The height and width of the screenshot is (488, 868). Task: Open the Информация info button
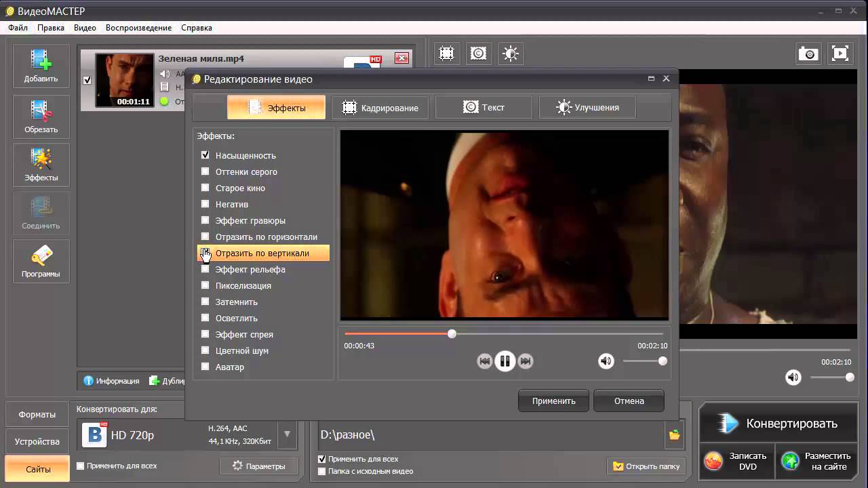(111, 381)
